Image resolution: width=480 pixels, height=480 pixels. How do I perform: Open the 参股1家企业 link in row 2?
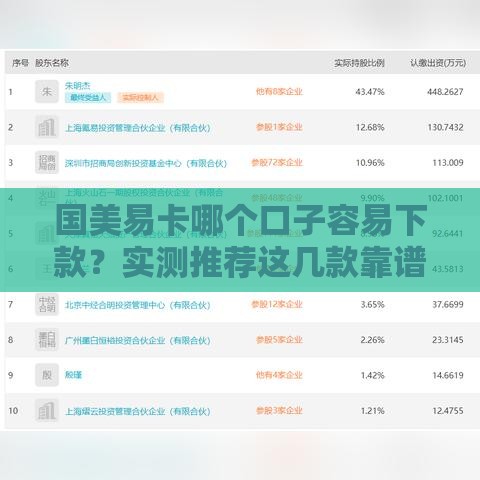(279, 127)
